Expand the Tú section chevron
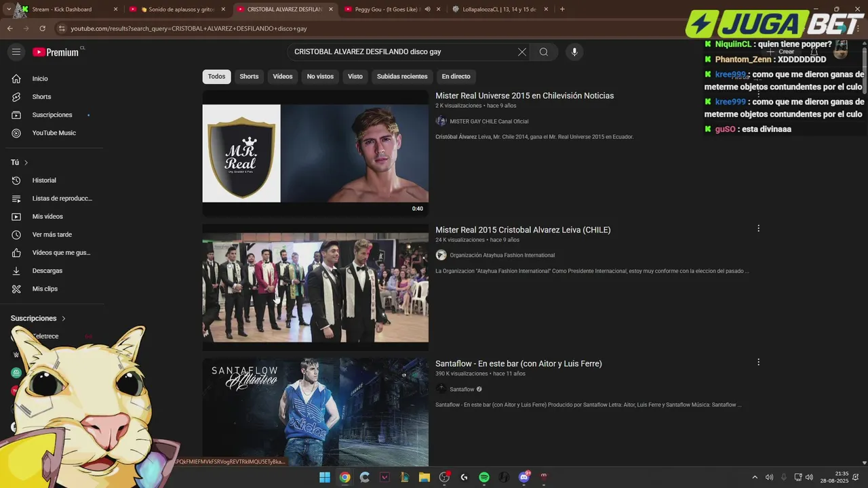 pos(26,163)
